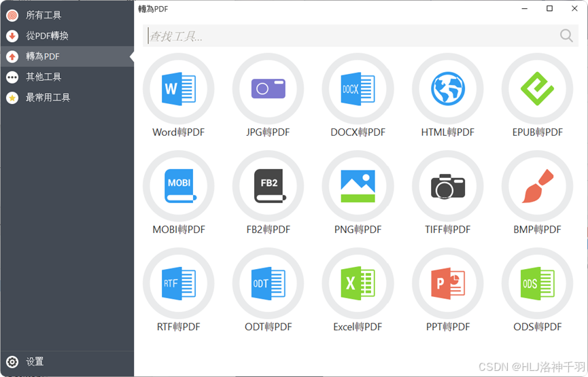Open 设置 at the sidebar bottom
This screenshot has width=588, height=377.
click(x=67, y=362)
